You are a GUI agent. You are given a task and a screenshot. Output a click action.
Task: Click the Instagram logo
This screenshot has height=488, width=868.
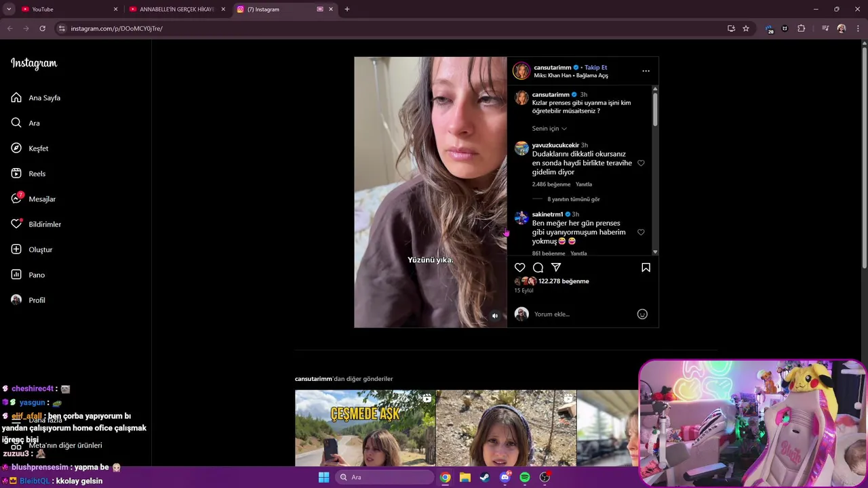pyautogui.click(x=34, y=64)
